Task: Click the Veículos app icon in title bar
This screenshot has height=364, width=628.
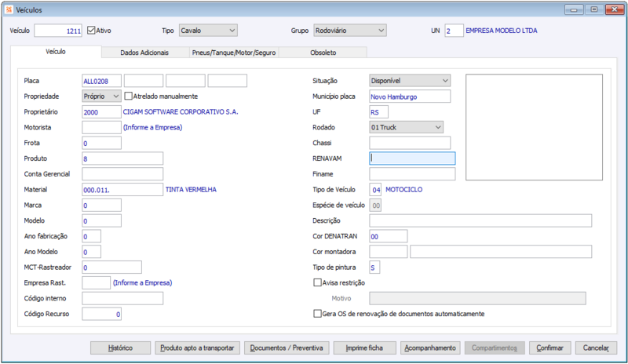Action: pos(9,9)
